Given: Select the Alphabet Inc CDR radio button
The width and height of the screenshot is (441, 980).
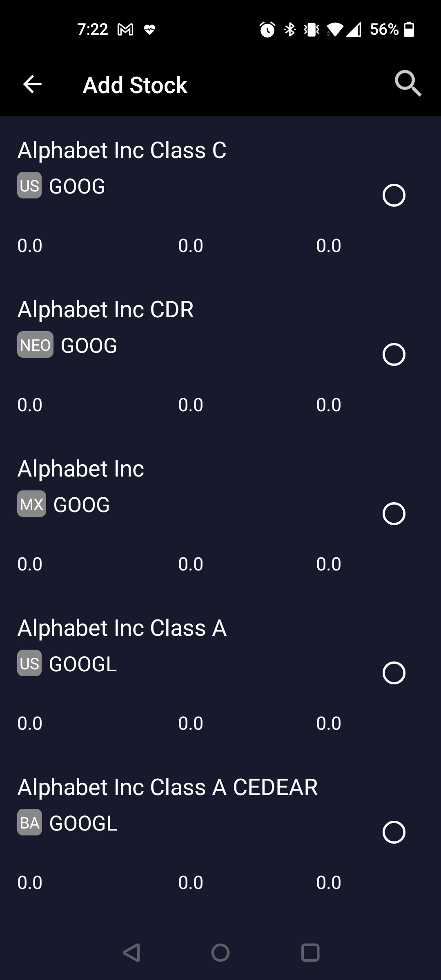Looking at the screenshot, I should pos(394,354).
